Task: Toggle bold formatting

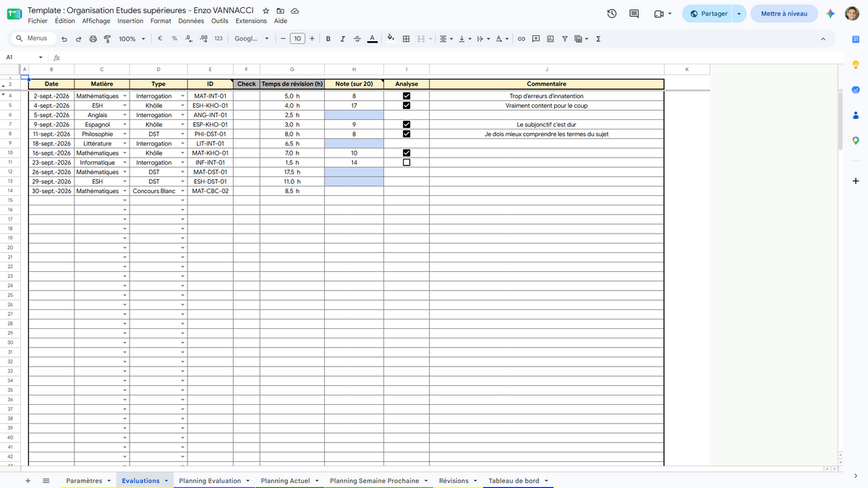Action: click(x=328, y=39)
